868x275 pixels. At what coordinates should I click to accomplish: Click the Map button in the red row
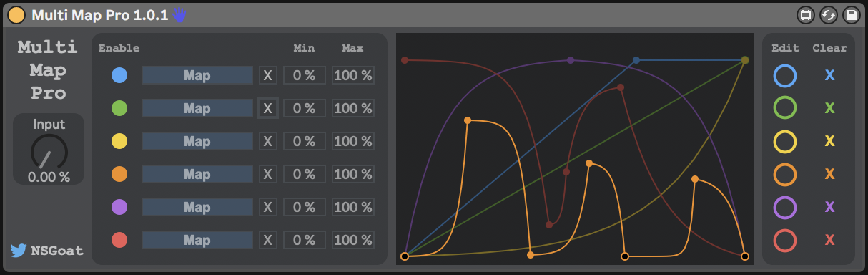[x=197, y=240]
